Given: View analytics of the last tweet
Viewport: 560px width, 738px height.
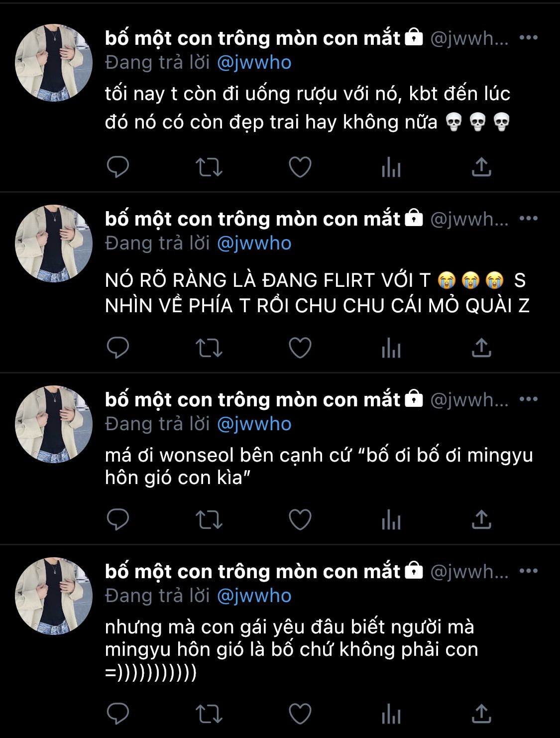Looking at the screenshot, I should (x=391, y=714).
